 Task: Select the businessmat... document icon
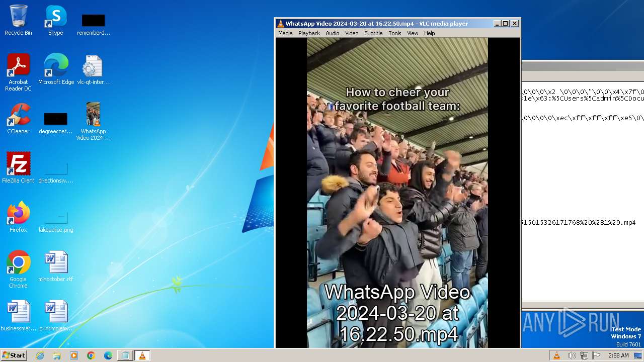tap(18, 316)
